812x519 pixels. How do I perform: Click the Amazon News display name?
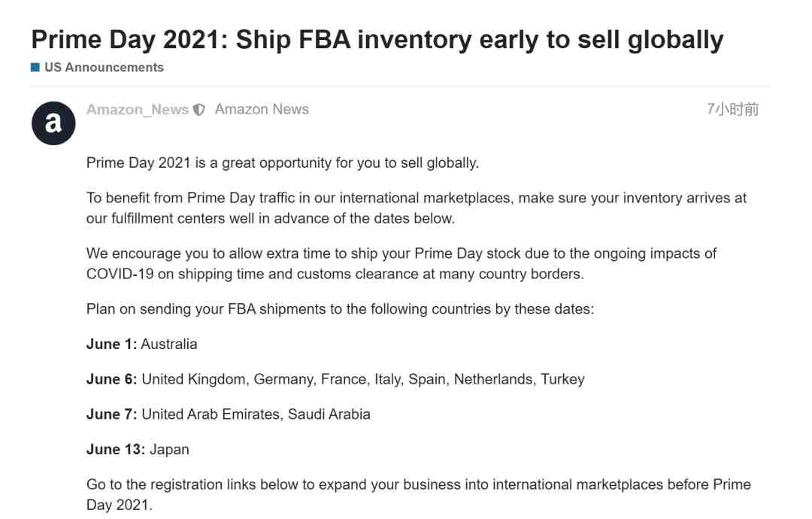tap(262, 109)
